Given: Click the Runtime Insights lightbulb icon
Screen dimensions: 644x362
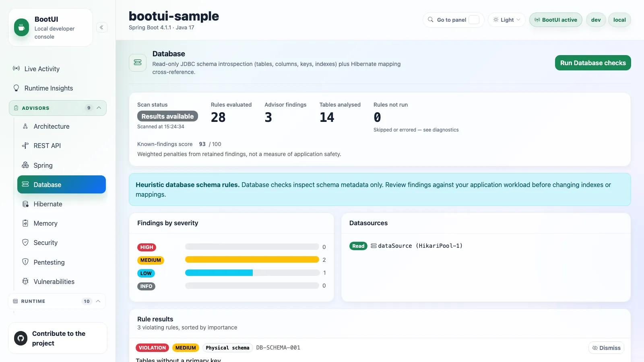Looking at the screenshot, I should point(16,88).
